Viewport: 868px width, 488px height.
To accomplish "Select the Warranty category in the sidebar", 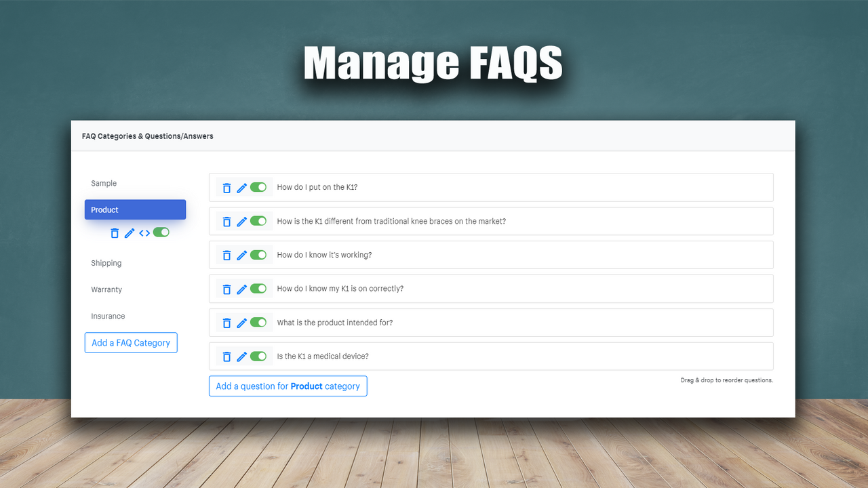I will (x=106, y=289).
